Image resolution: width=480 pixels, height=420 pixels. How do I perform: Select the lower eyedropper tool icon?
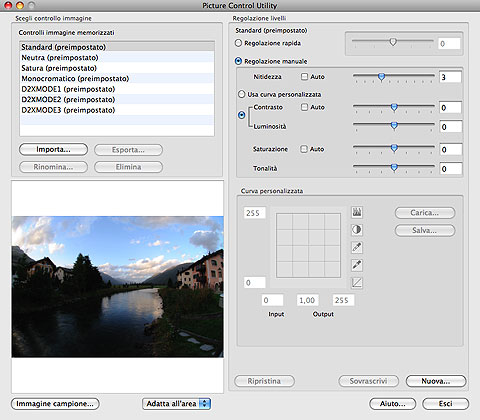click(357, 265)
